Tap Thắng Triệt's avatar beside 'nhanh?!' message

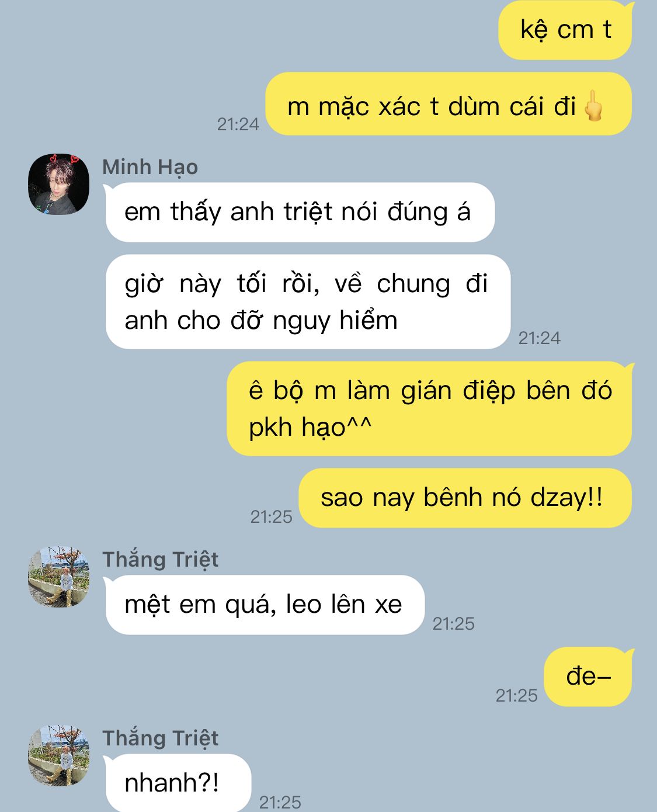click(58, 755)
